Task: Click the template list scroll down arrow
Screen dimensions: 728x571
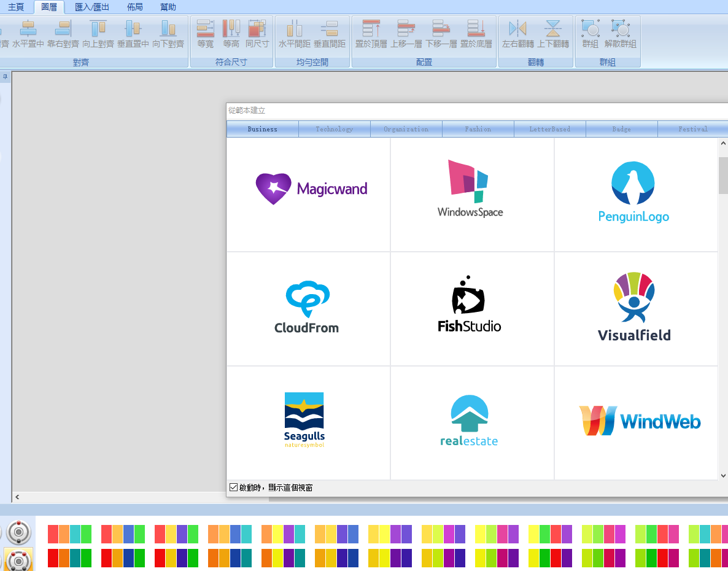Action: [723, 475]
